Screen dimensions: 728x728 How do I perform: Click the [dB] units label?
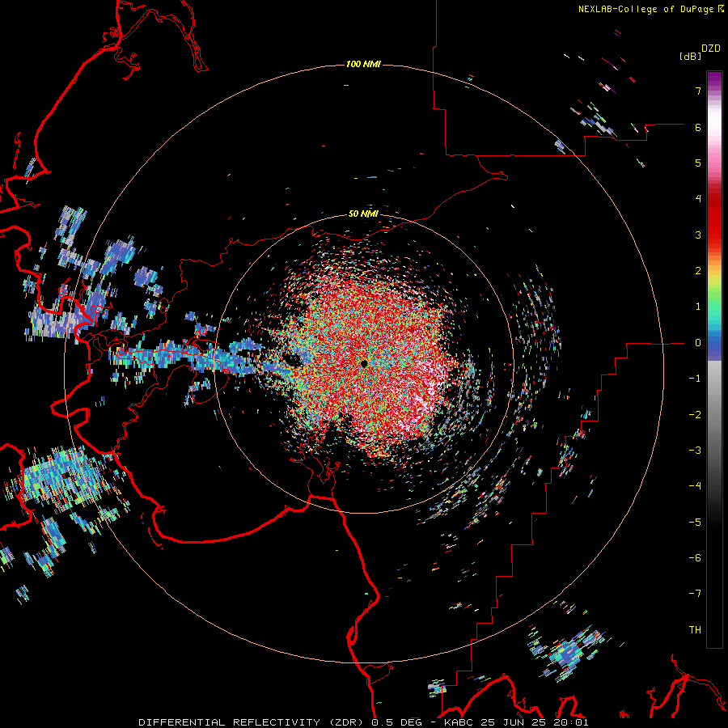[x=690, y=56]
